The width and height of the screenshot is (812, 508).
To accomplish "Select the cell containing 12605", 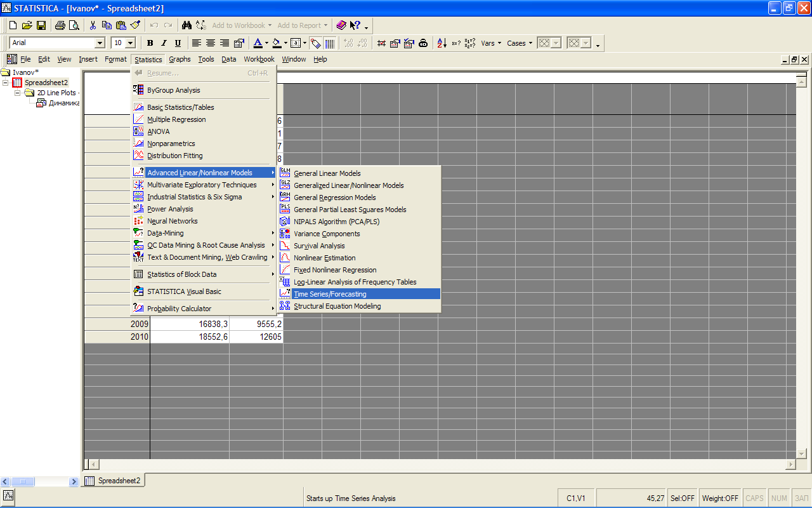I will (256, 337).
